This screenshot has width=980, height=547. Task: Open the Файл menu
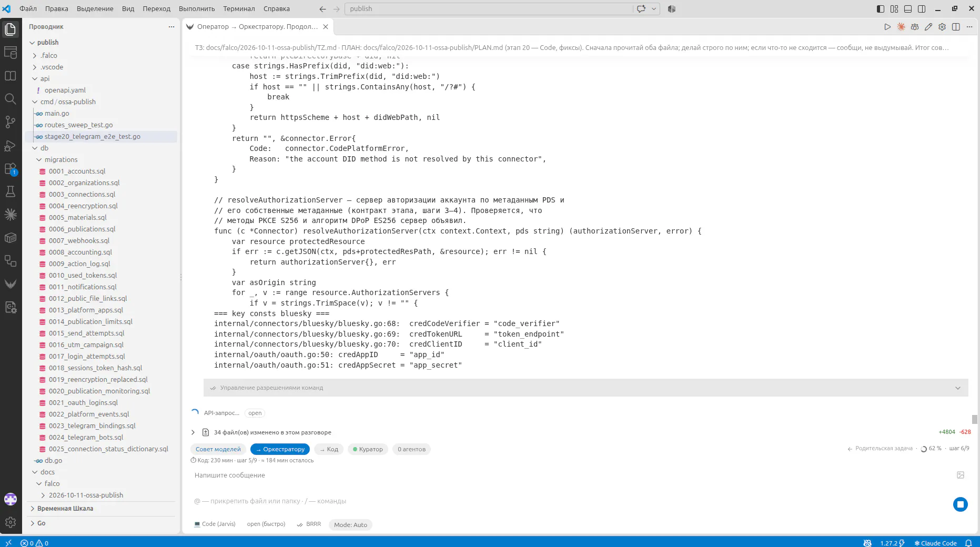click(28, 9)
